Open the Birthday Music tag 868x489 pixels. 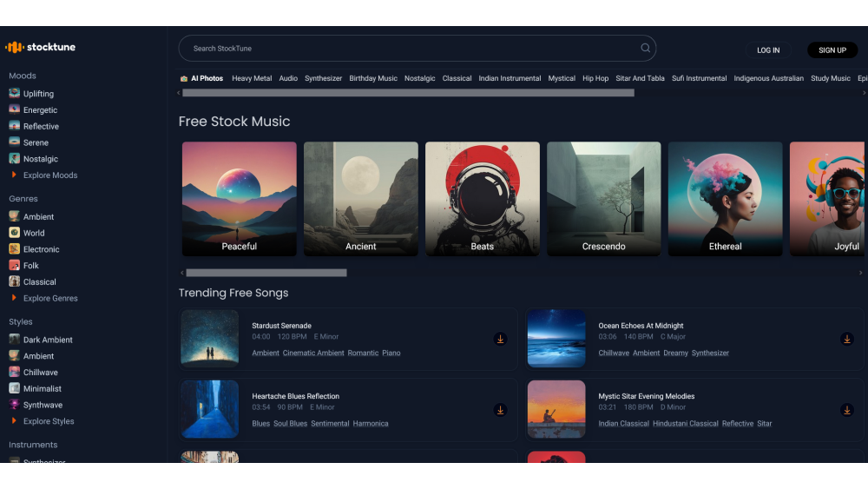(373, 79)
